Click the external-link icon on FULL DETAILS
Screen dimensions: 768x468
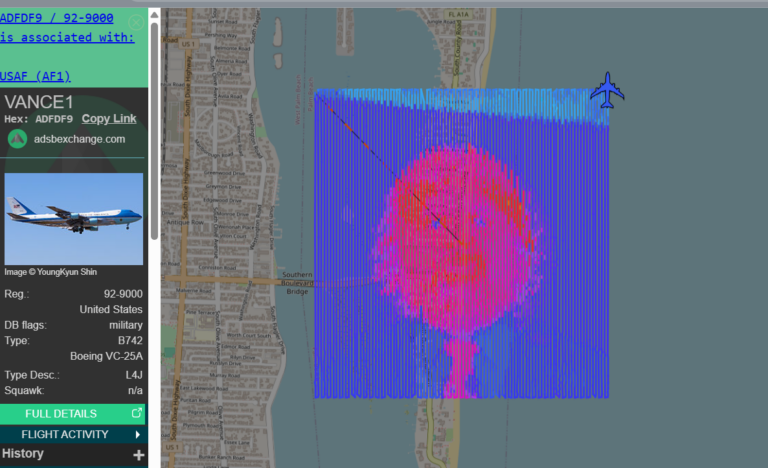pyautogui.click(x=137, y=413)
